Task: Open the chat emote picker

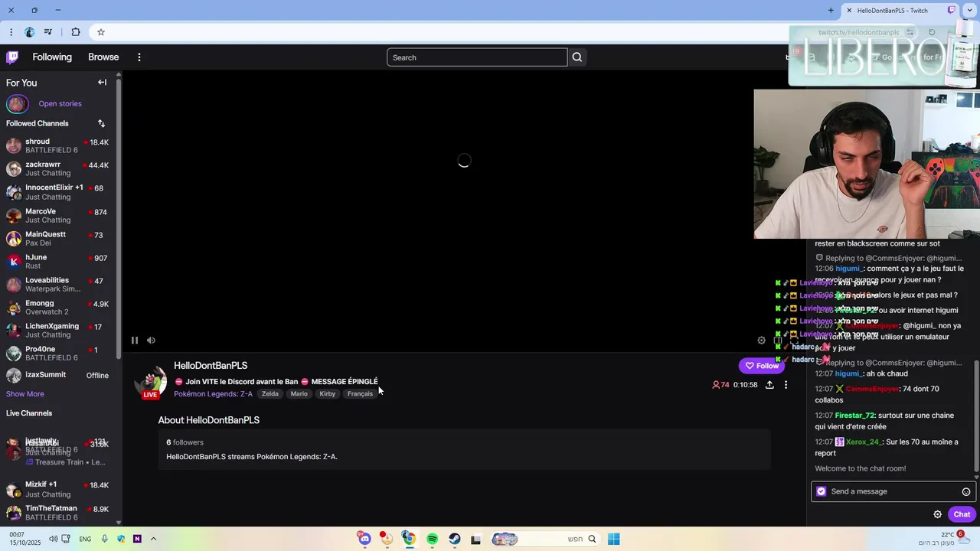Action: (x=966, y=492)
